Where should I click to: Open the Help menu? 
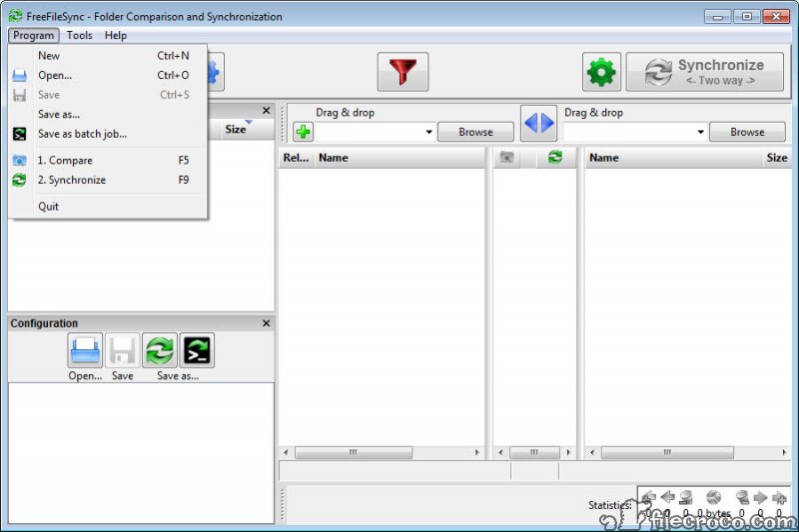116,35
